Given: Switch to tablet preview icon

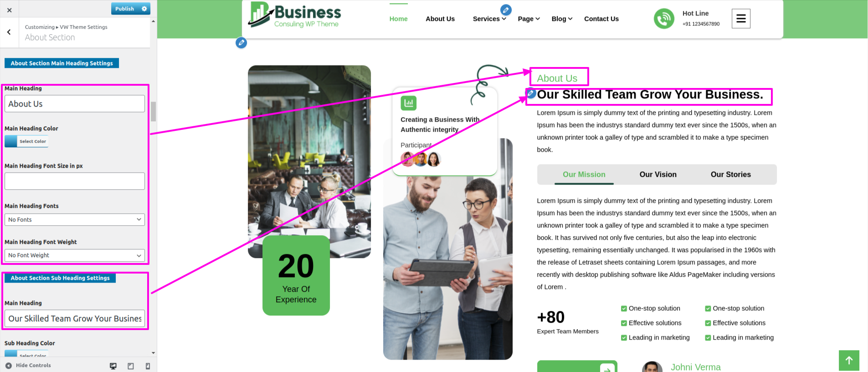Looking at the screenshot, I should tap(131, 366).
